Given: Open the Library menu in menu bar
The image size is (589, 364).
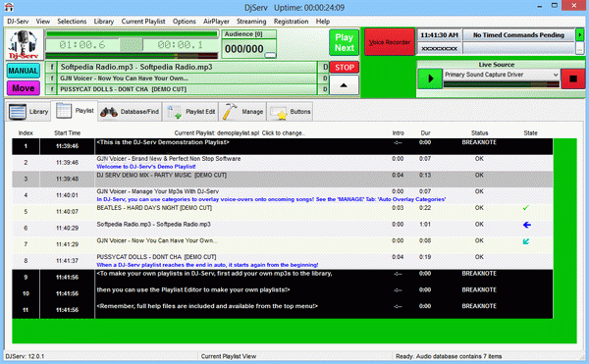Looking at the screenshot, I should pyautogui.click(x=104, y=22).
